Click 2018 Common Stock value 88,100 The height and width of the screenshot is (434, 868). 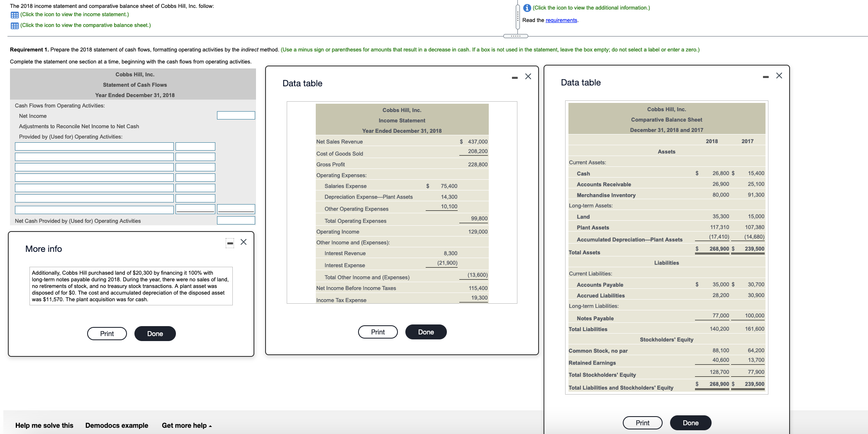tap(721, 350)
